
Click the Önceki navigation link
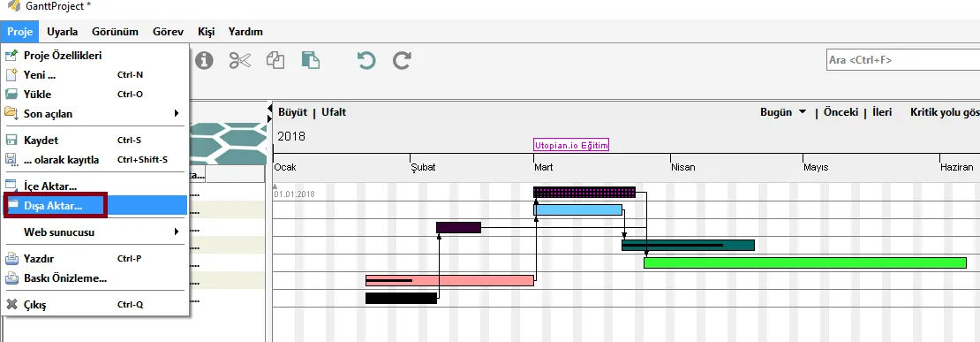[841, 112]
